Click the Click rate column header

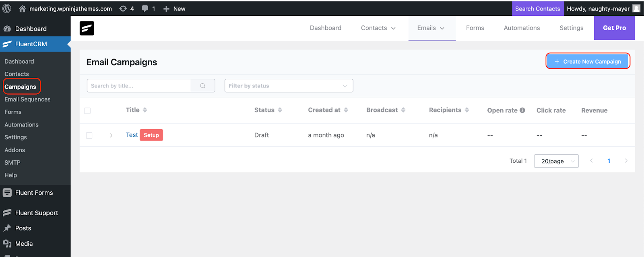tap(551, 110)
